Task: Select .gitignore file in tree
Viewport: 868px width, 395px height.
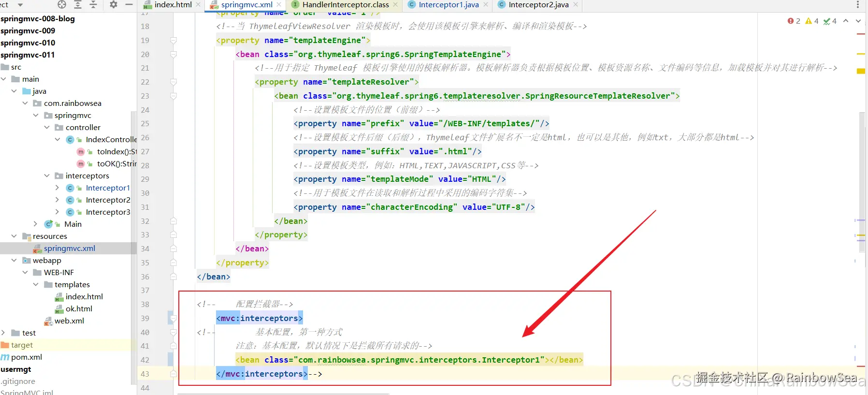Action: point(18,381)
